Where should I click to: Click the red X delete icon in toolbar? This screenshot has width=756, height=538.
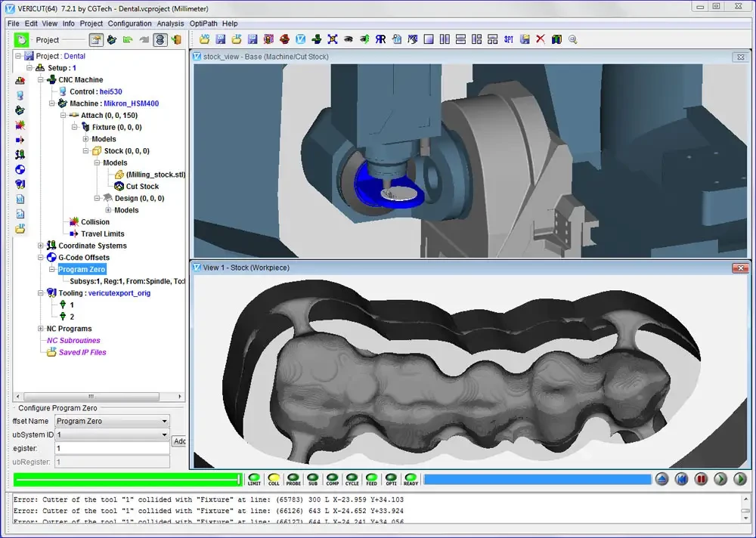pos(541,39)
